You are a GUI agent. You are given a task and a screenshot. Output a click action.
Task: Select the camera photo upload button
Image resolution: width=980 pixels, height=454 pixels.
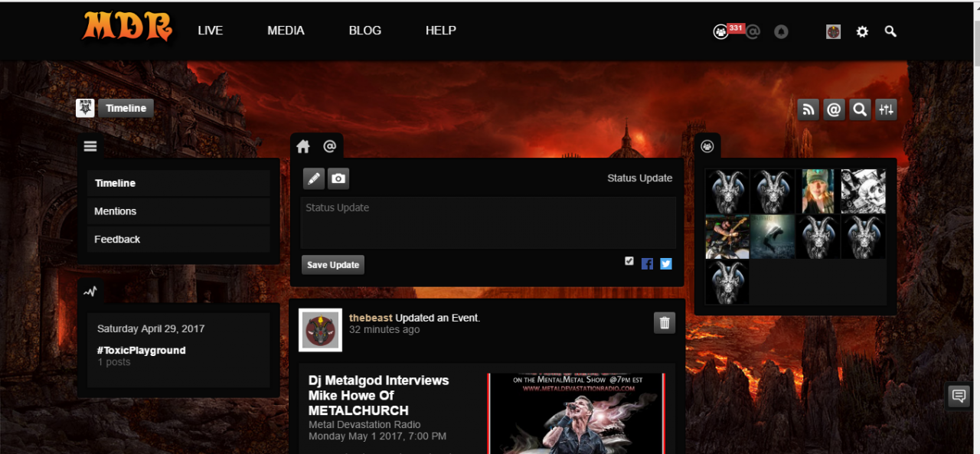click(338, 178)
